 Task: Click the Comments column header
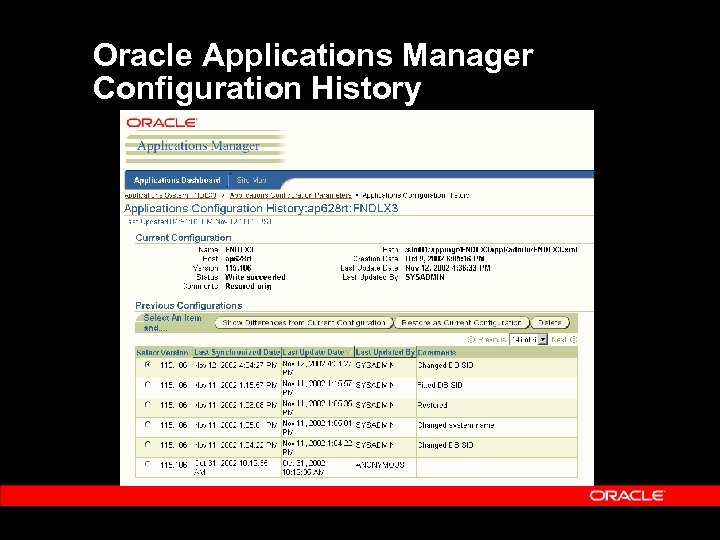tap(437, 352)
